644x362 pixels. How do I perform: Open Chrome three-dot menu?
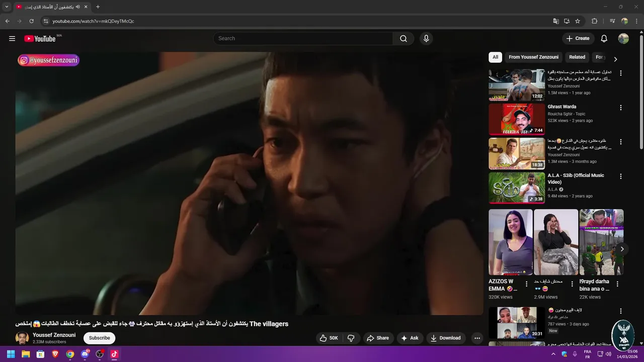point(636,21)
